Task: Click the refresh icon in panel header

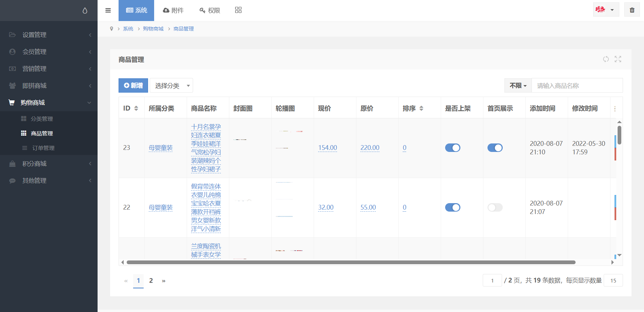Action: coord(606,59)
